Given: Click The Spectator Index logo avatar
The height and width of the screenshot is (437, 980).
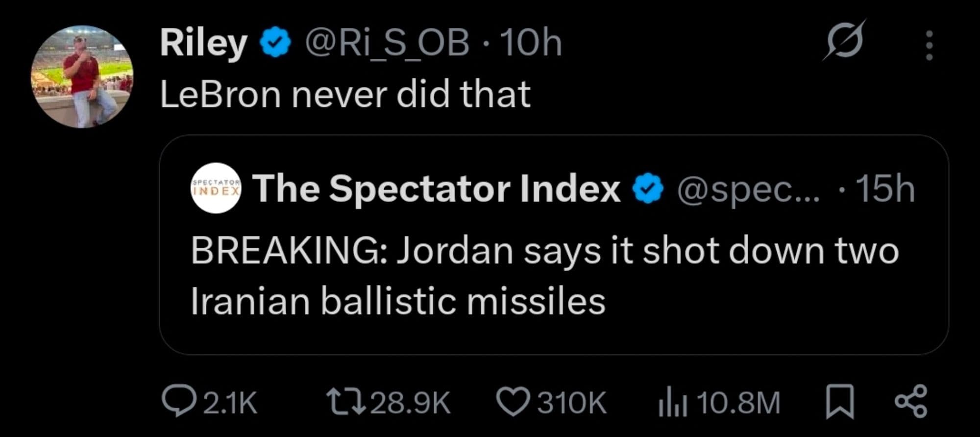Looking at the screenshot, I should click(x=216, y=188).
